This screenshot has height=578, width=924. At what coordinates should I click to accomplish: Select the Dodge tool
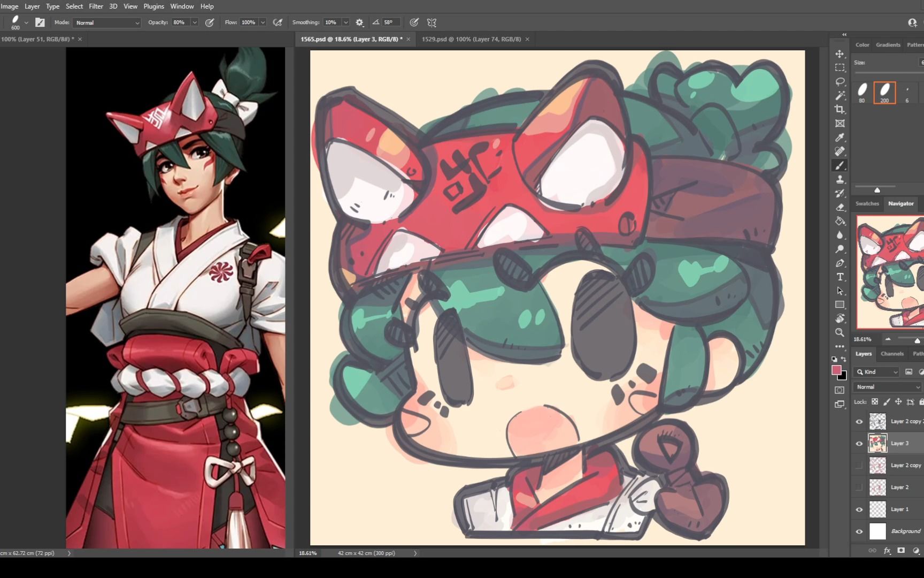coord(840,249)
